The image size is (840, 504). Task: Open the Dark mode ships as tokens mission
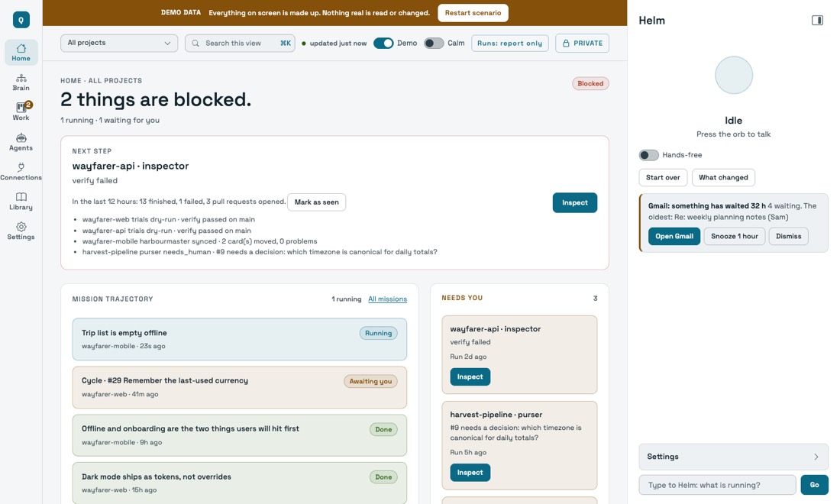pyautogui.click(x=240, y=483)
